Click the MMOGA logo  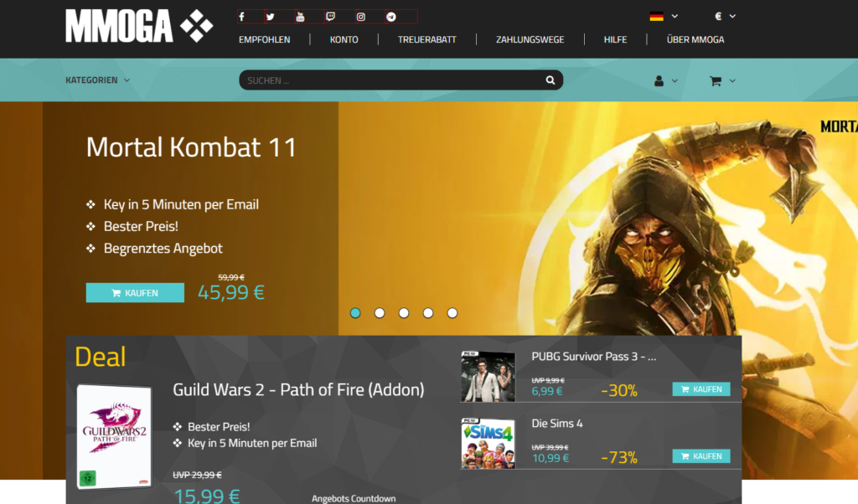pos(139,26)
